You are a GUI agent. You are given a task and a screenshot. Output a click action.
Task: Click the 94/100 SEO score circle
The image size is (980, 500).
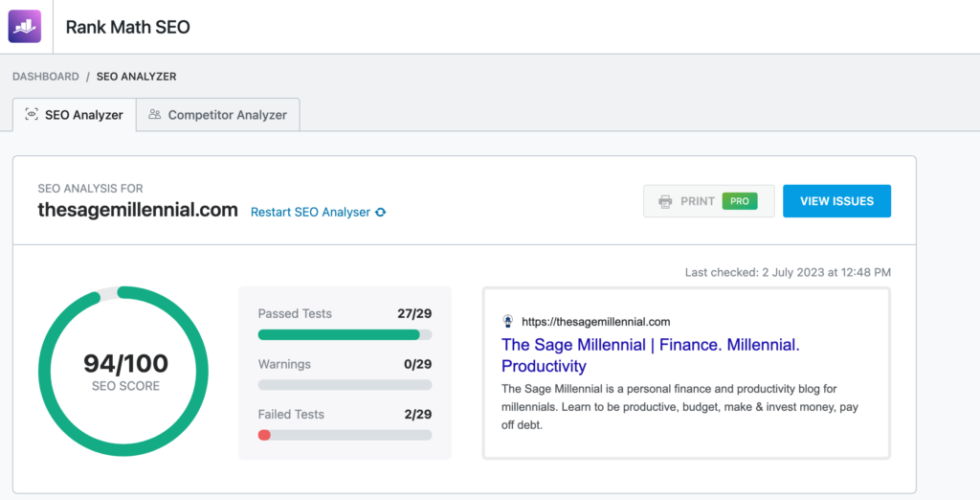(123, 371)
